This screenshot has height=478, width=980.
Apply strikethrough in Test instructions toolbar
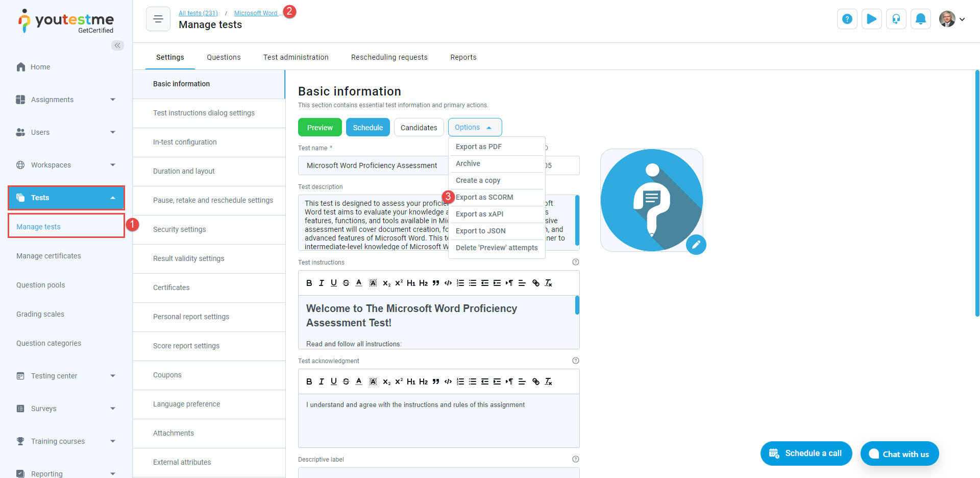[x=346, y=283]
